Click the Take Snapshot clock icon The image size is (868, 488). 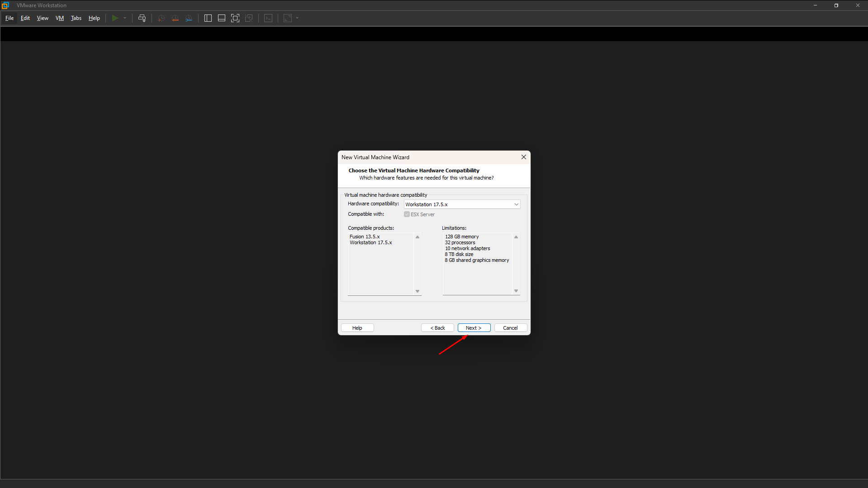pyautogui.click(x=161, y=18)
